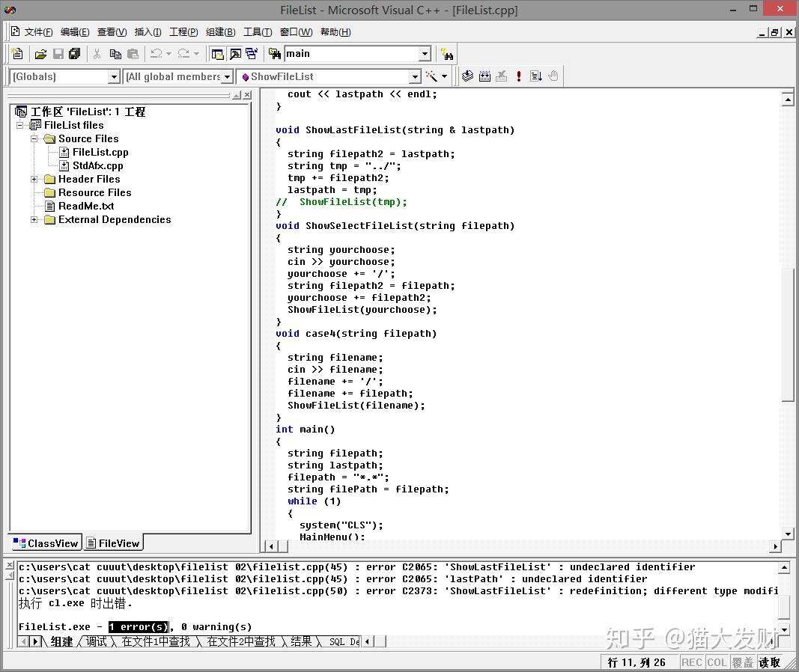
Task: Click the Copy icon in toolbar
Action: 115,54
